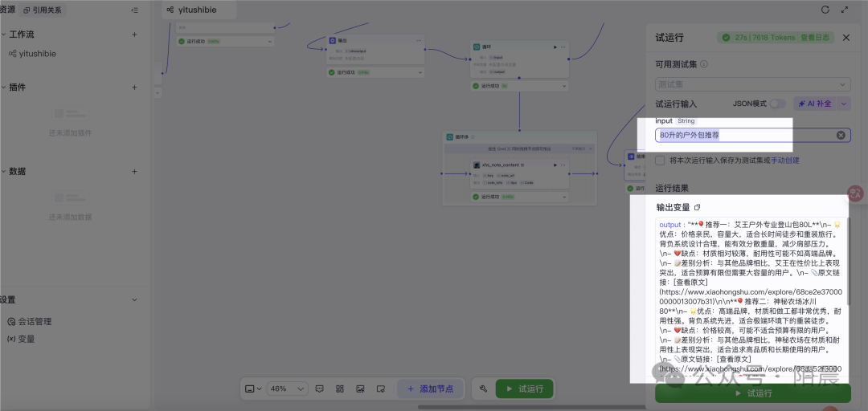Add a new workflow with plus icon

134,35
